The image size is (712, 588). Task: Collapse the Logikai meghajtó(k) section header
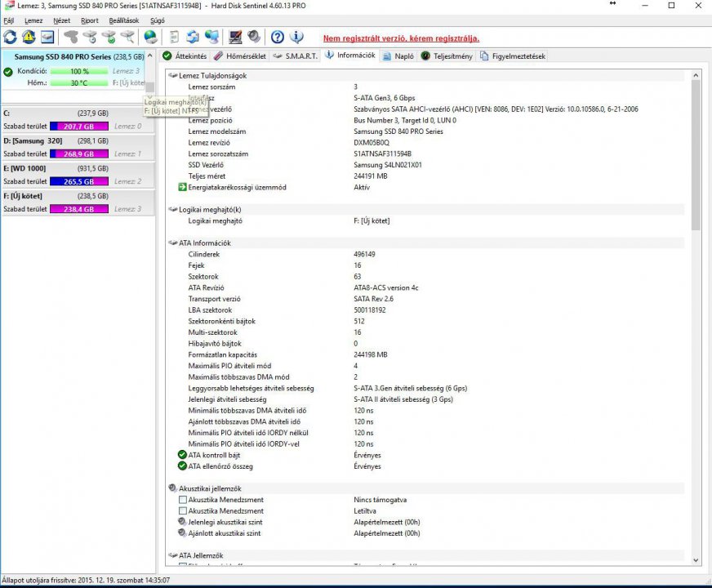point(172,209)
